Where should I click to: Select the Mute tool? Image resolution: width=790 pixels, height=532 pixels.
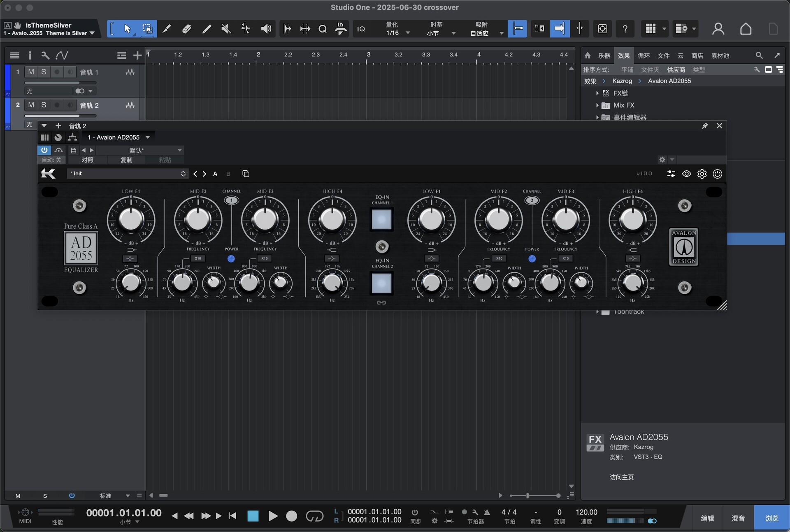pyautogui.click(x=226, y=29)
